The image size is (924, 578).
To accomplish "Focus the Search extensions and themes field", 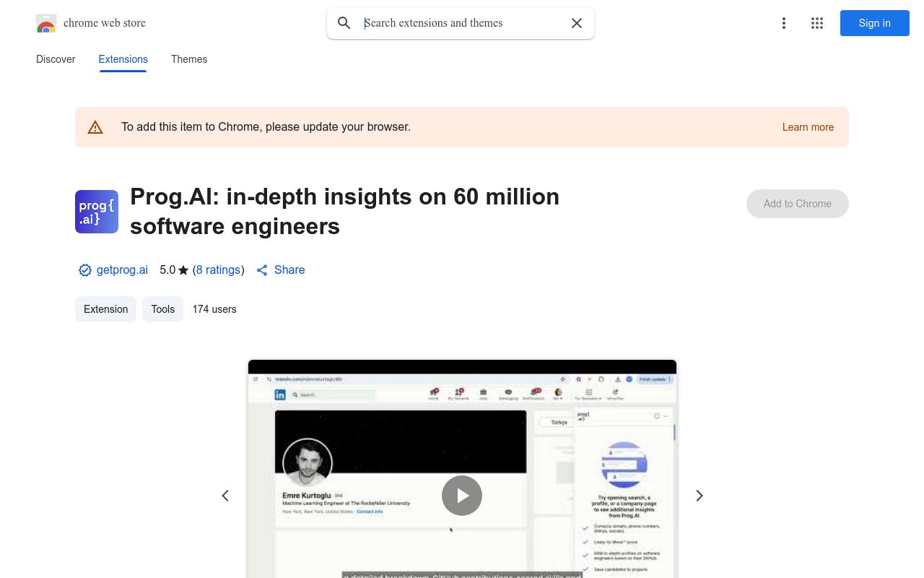I will click(462, 23).
